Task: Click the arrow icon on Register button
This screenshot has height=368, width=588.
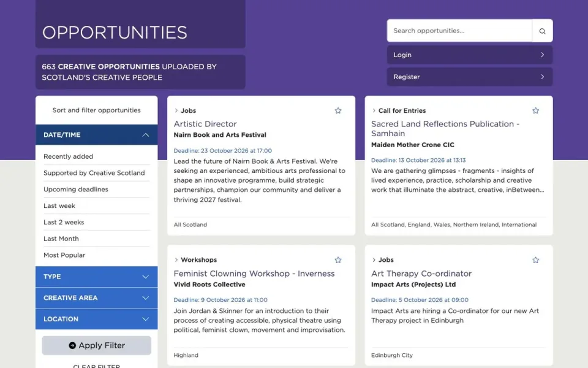Action: pyautogui.click(x=542, y=77)
